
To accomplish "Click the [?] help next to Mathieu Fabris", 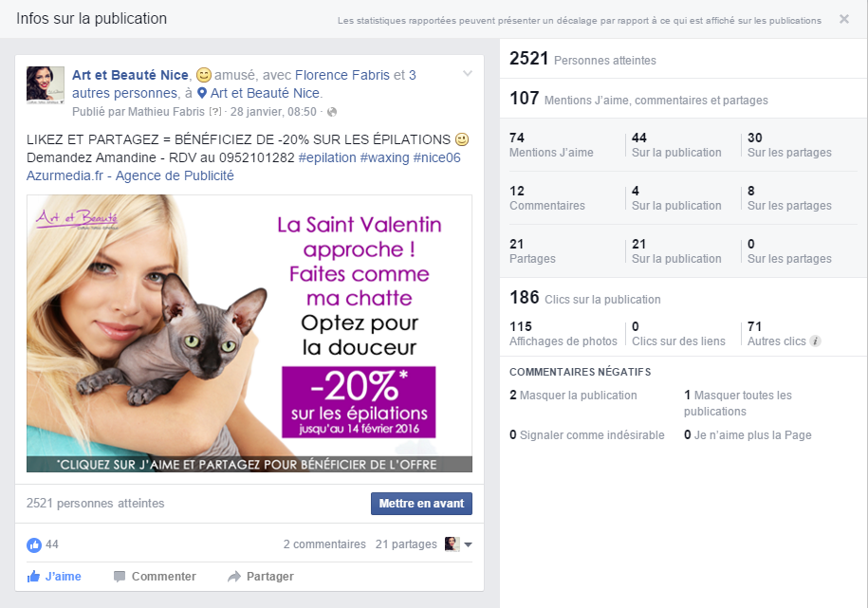I will [x=214, y=112].
